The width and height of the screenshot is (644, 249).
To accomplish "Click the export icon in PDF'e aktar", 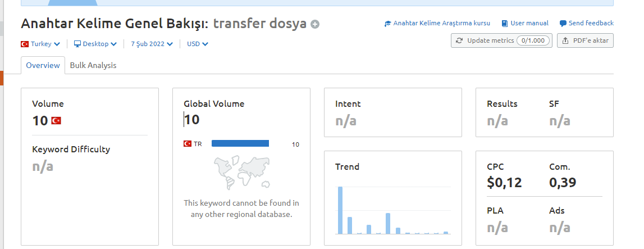I will coord(565,40).
